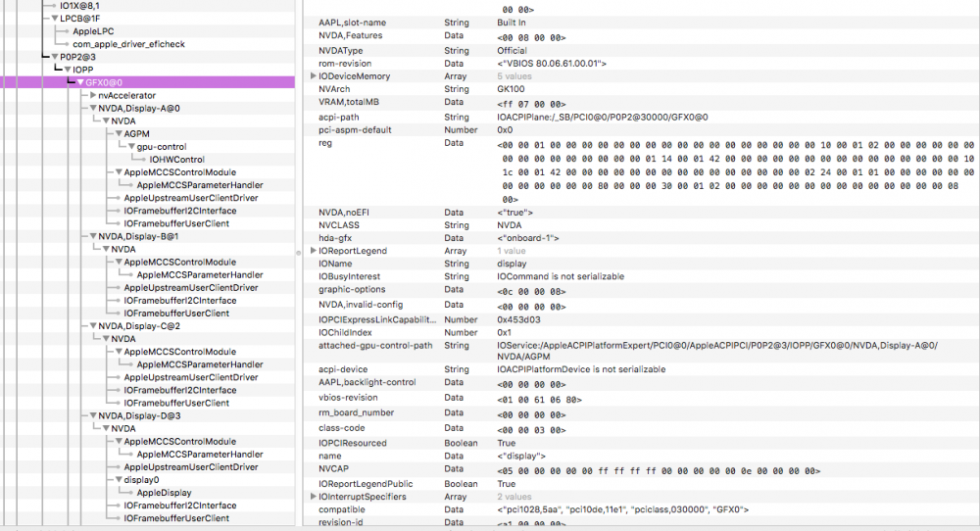The width and height of the screenshot is (980, 531).
Task: Click the hda-gfx value onboard-1
Action: [x=528, y=238]
